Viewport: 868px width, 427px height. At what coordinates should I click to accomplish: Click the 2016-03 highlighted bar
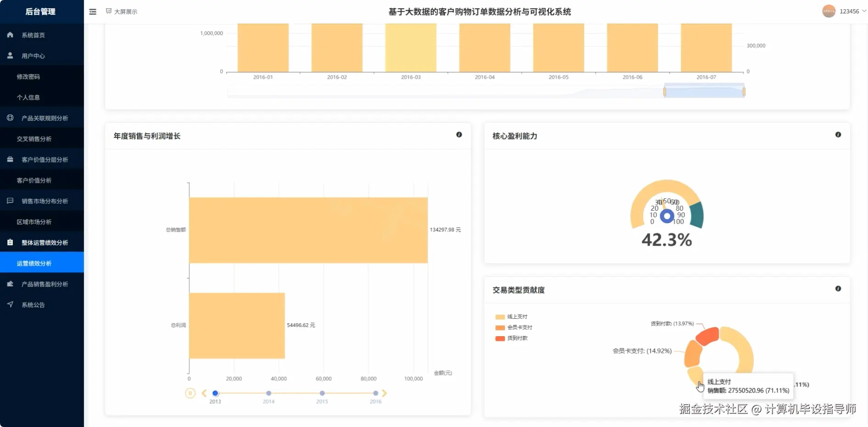(x=411, y=47)
